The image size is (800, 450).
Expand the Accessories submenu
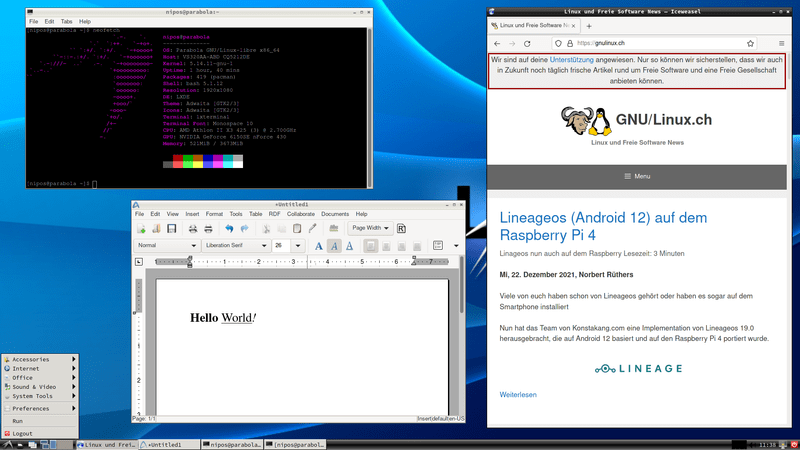point(40,359)
